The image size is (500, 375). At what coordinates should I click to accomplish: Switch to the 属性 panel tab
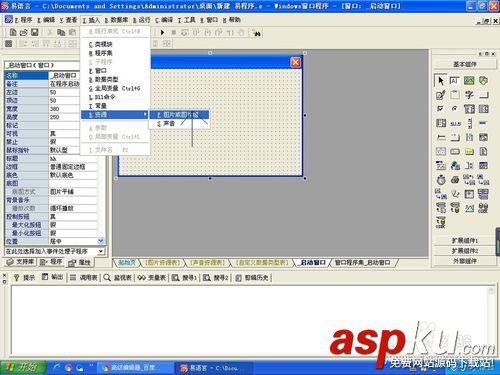pos(80,263)
